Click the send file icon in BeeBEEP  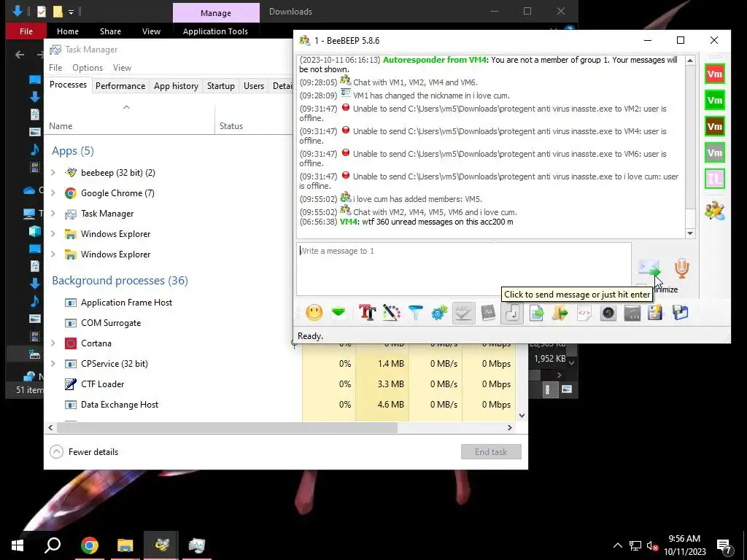(x=536, y=313)
